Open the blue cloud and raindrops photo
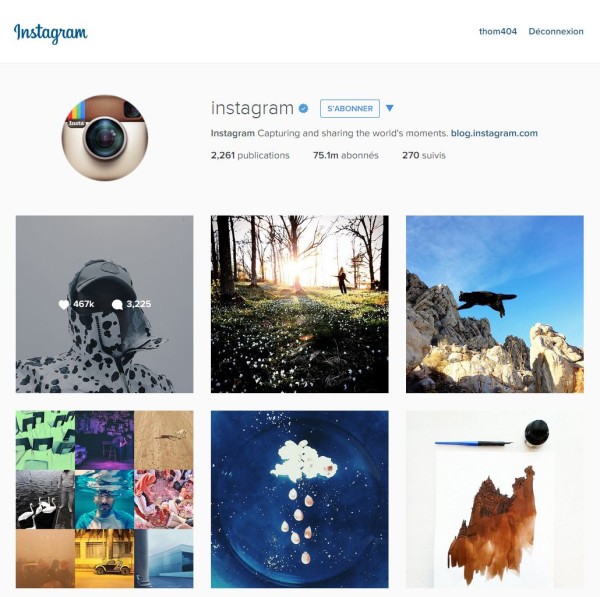 point(300,499)
